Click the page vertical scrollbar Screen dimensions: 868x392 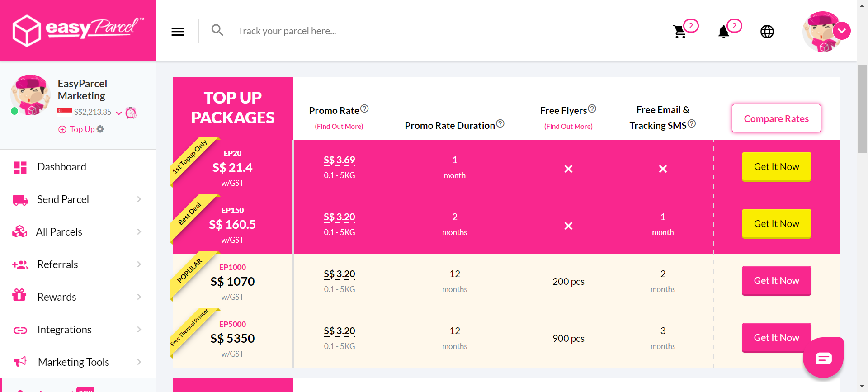(x=862, y=109)
